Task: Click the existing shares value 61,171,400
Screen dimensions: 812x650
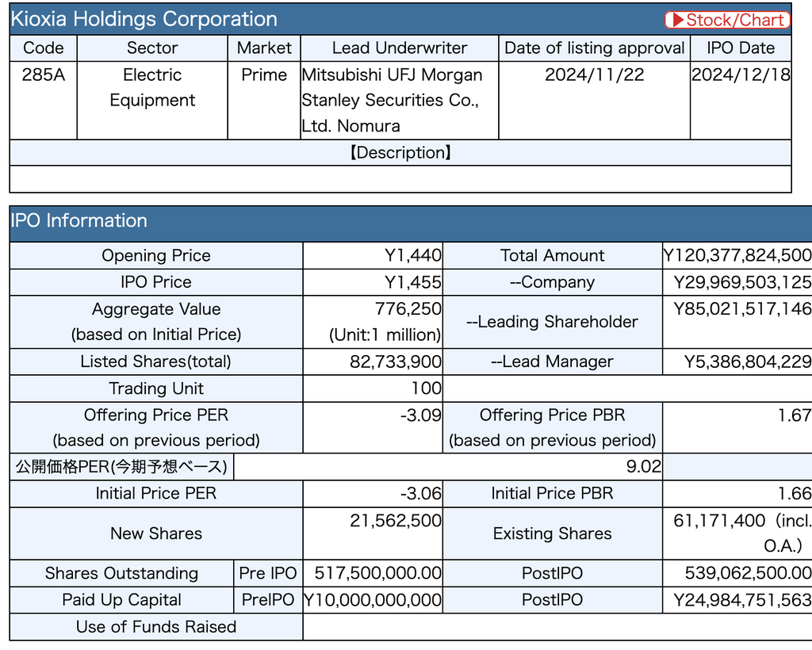Action: [x=718, y=521]
